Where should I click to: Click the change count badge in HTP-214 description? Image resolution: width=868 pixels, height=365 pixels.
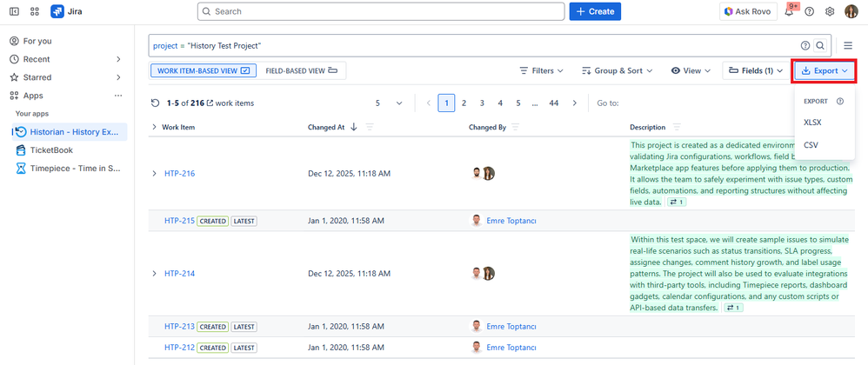pyautogui.click(x=733, y=308)
